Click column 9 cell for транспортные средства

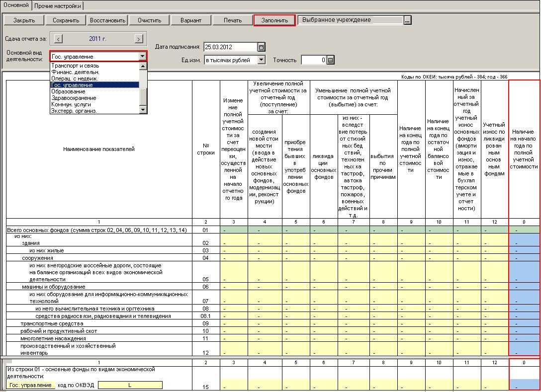(x=411, y=323)
